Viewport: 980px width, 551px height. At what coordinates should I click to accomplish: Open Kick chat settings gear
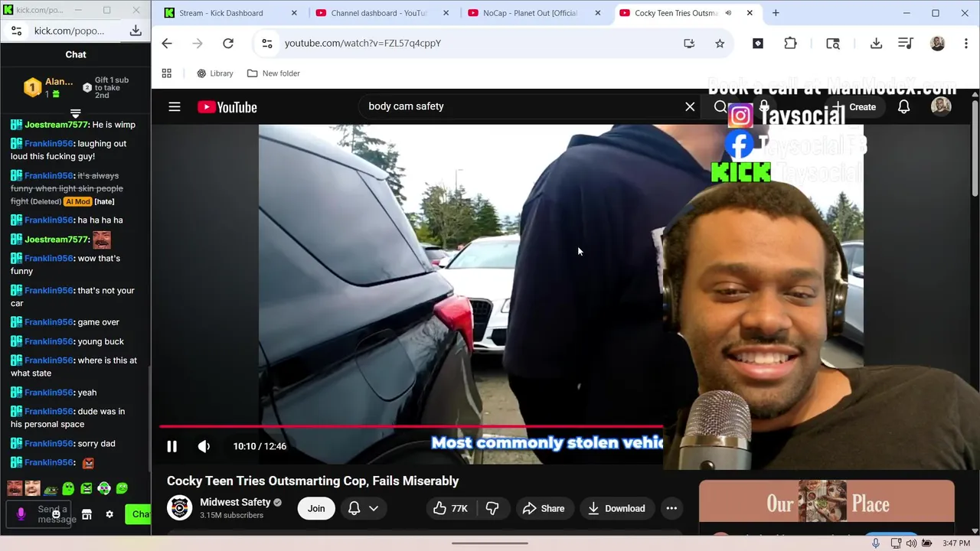[109, 514]
